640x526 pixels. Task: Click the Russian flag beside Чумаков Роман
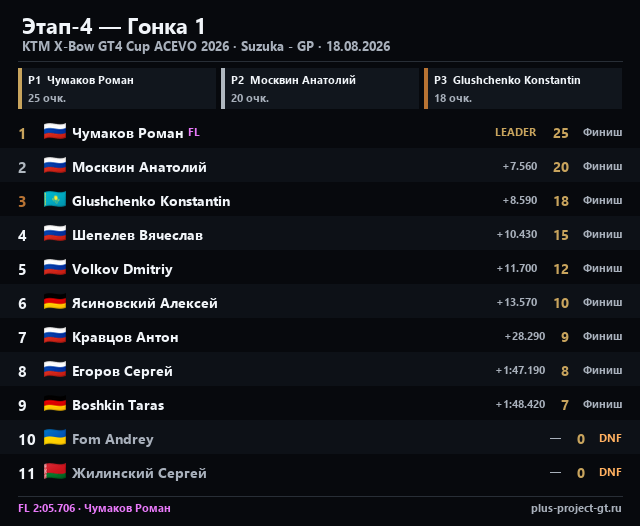coord(55,132)
